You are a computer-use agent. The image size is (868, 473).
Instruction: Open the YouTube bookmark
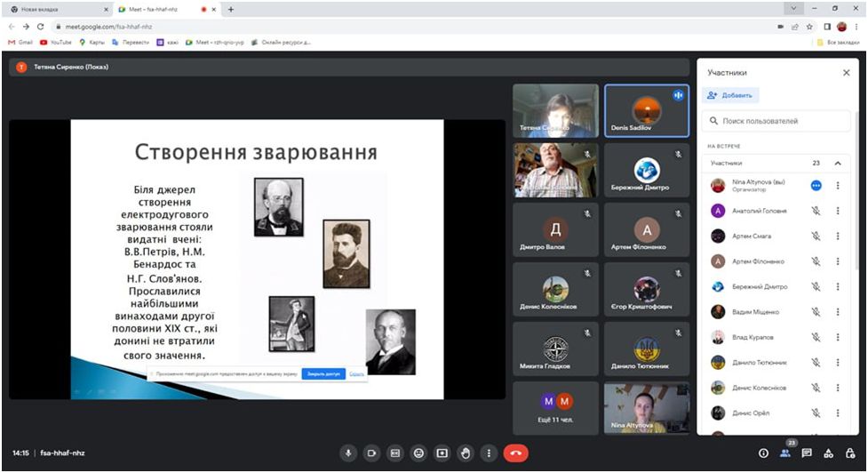pyautogui.click(x=55, y=42)
